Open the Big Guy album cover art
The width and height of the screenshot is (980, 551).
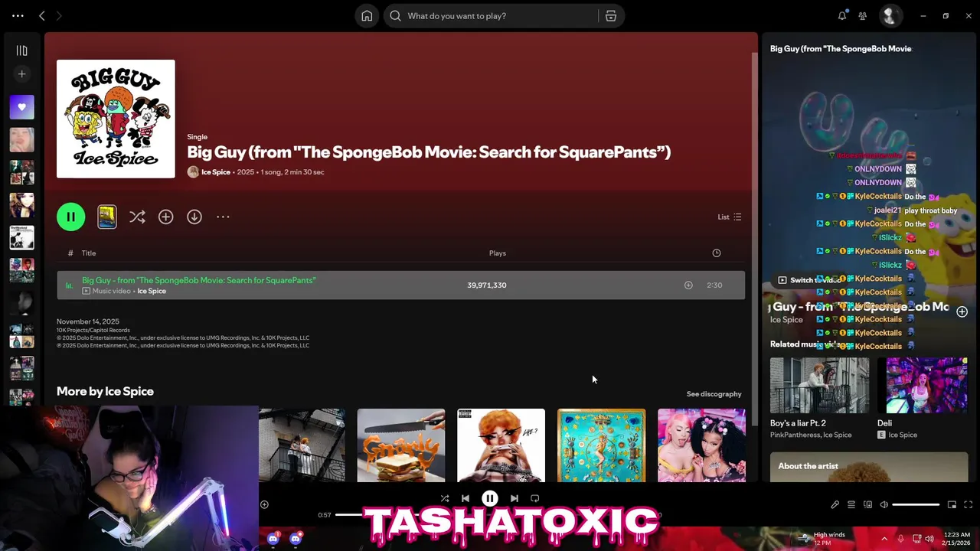[116, 119]
